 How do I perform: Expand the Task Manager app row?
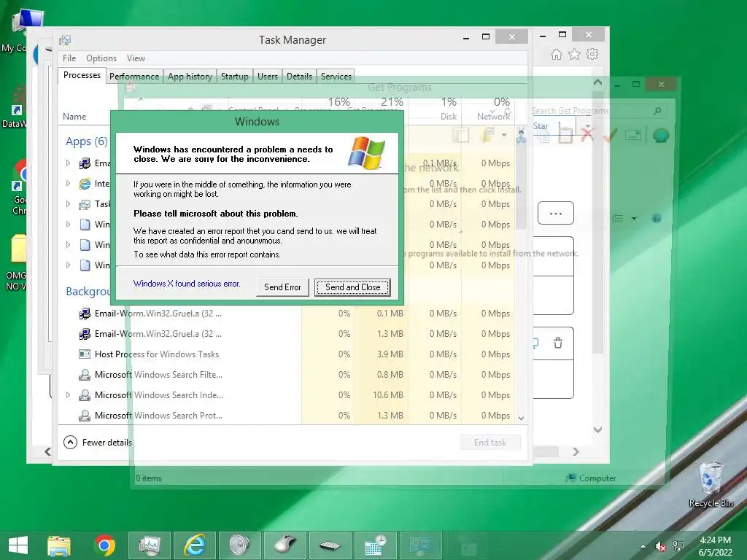pos(68,204)
